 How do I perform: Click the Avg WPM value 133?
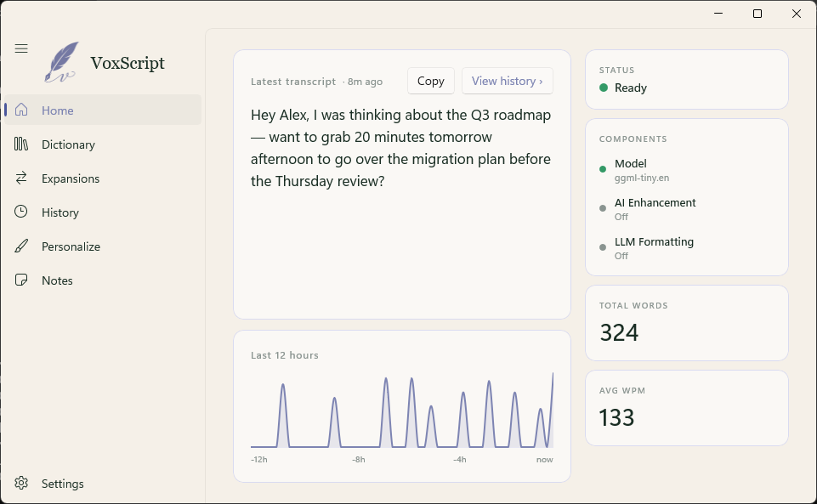(x=616, y=417)
